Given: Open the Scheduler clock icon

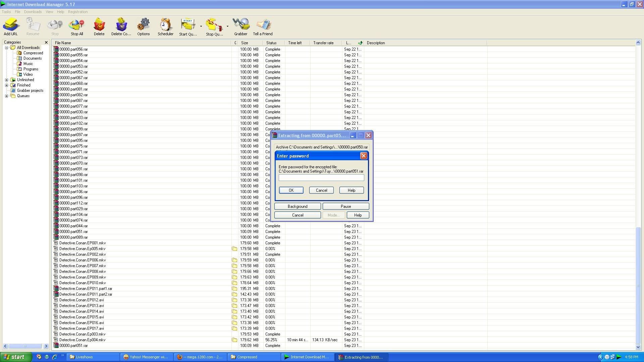Looking at the screenshot, I should pos(165,27).
